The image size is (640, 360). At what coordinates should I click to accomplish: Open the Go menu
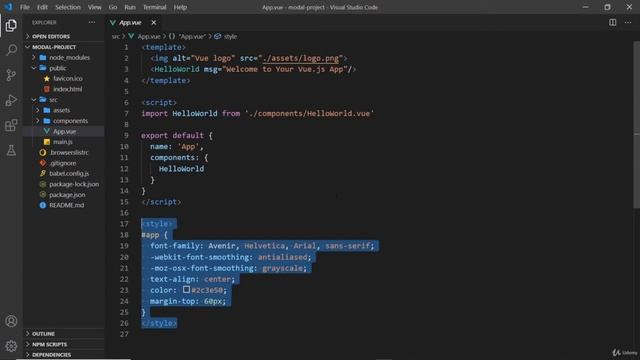click(113, 7)
